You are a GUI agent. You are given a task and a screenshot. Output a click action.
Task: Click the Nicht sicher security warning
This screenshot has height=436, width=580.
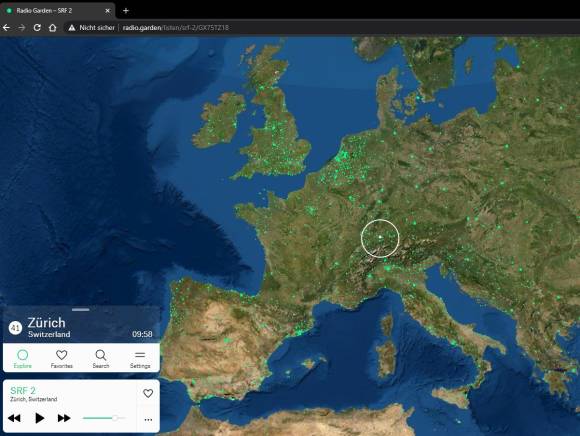pos(92,28)
